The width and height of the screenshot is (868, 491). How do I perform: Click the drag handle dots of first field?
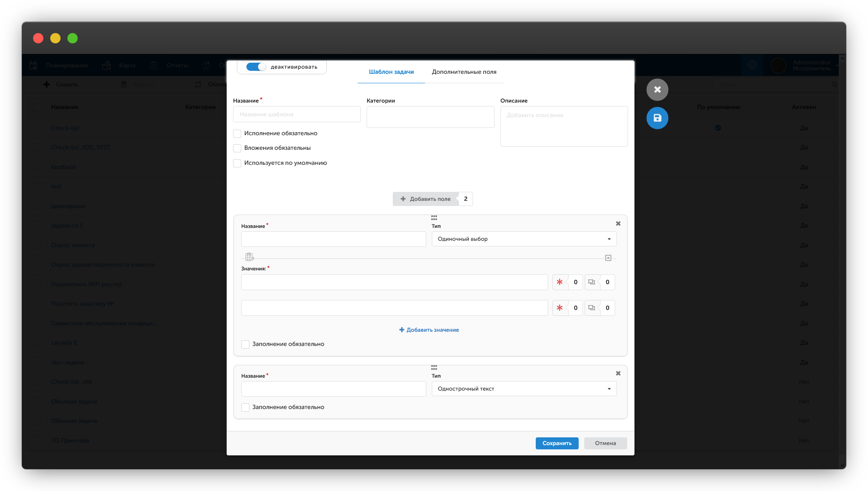(x=434, y=218)
